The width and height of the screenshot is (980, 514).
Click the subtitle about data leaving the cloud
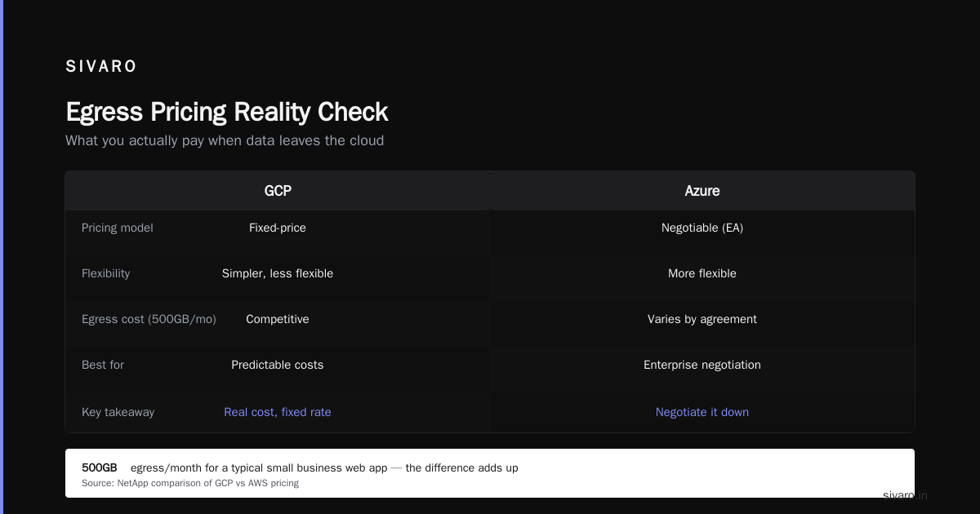point(225,140)
